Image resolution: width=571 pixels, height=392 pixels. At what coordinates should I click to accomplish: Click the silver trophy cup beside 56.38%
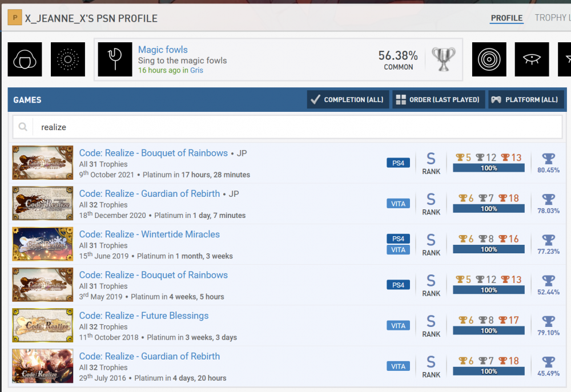(x=444, y=59)
